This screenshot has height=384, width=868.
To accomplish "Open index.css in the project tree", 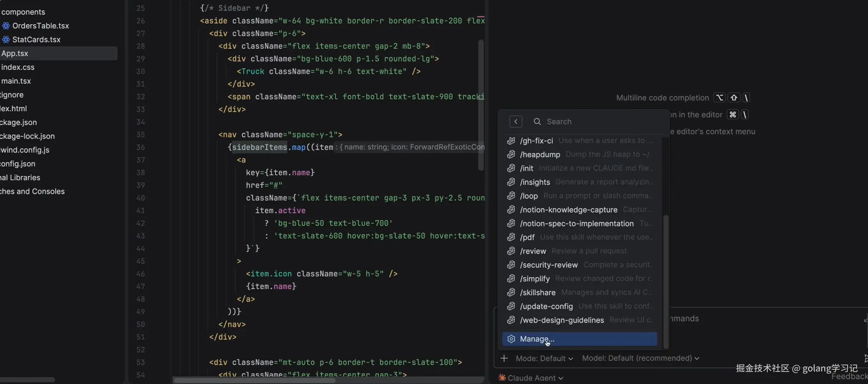I will pos(18,67).
